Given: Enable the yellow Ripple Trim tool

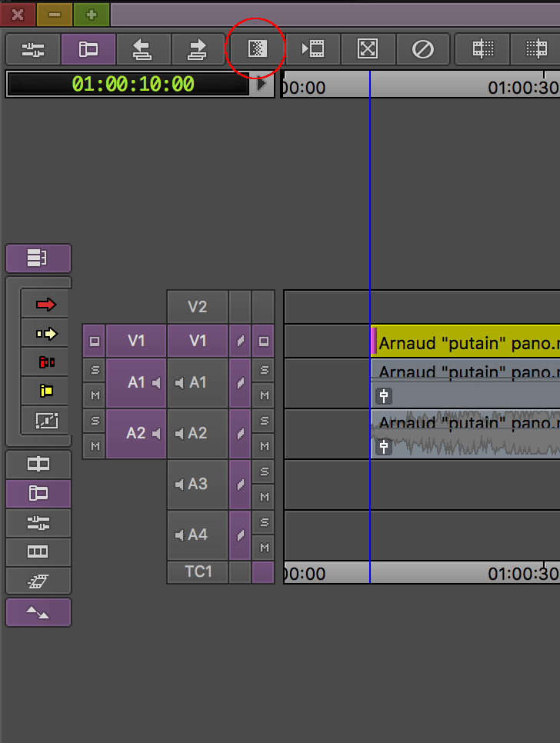Looking at the screenshot, I should 46,391.
